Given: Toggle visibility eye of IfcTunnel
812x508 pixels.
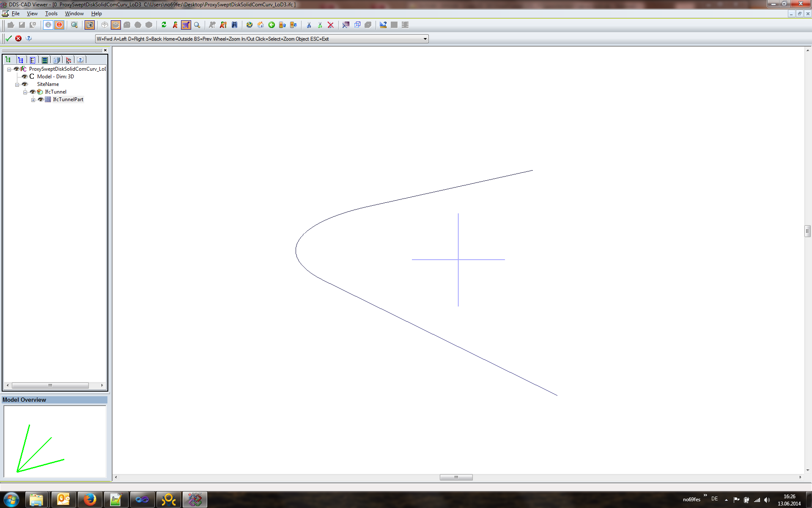Looking at the screenshot, I should click(x=33, y=92).
